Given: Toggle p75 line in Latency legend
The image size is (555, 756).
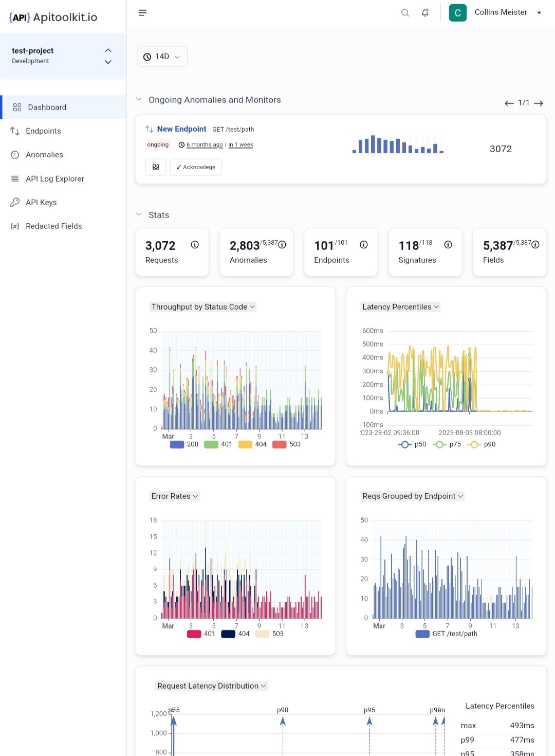Looking at the screenshot, I should 447,444.
